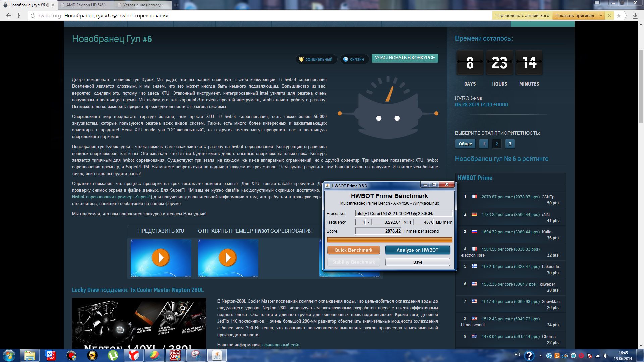The image size is (644, 362).
Task: Open Lakeside's 1582.12 per core result
Action: click(x=511, y=267)
